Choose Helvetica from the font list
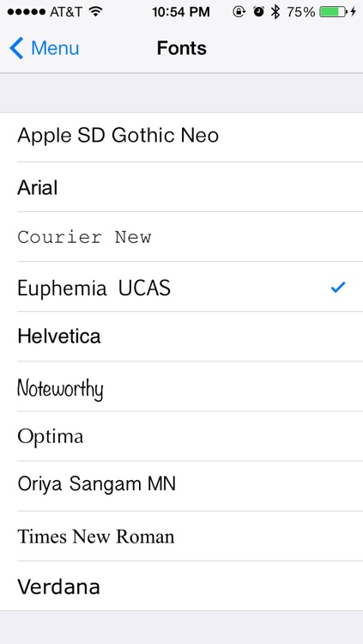The height and width of the screenshot is (644, 363). [x=182, y=337]
